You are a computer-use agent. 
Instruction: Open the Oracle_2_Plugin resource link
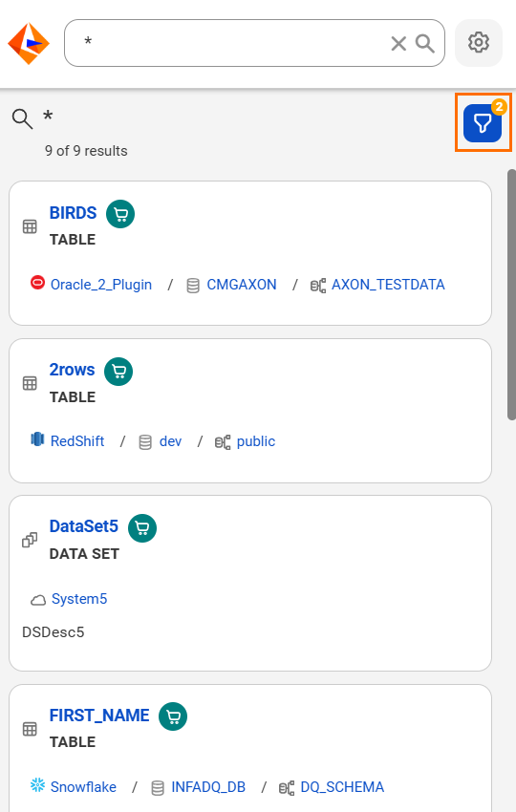point(101,285)
